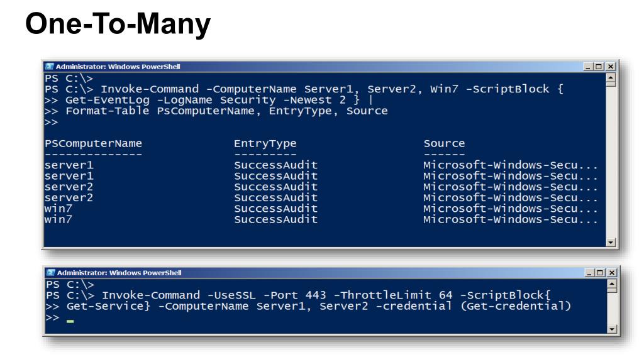Image resolution: width=644 pixels, height=362 pixels.
Task: Maximize the upper PowerShell window
Action: (599, 67)
